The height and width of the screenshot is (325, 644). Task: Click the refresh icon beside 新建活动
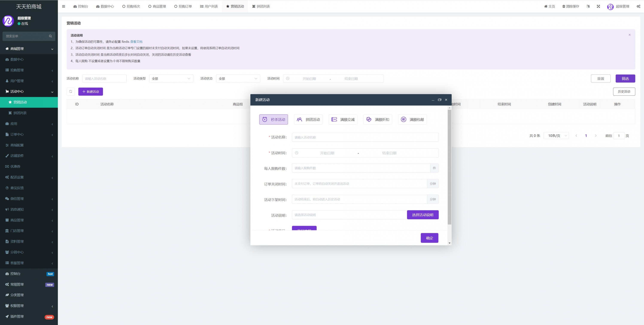point(71,92)
